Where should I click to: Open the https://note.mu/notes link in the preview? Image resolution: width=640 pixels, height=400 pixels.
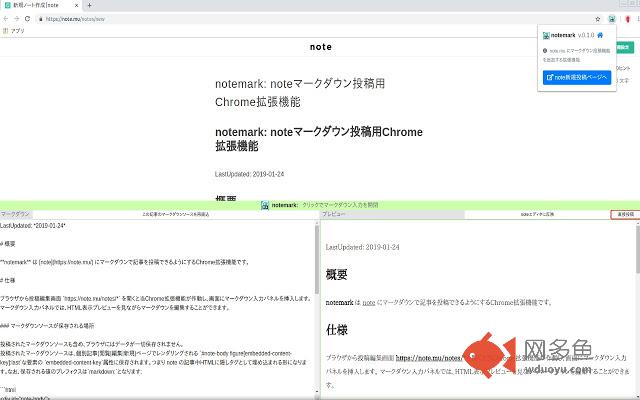[x=429, y=358]
